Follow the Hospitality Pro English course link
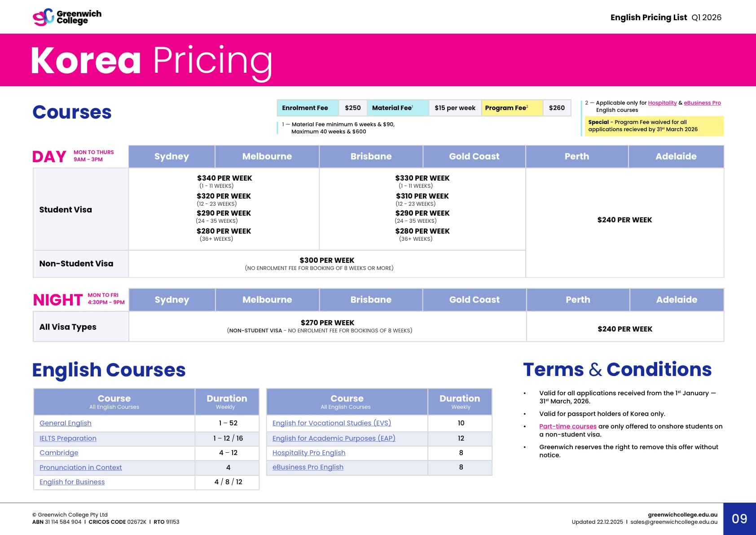Viewport: 756px width, 535px height. (x=308, y=453)
